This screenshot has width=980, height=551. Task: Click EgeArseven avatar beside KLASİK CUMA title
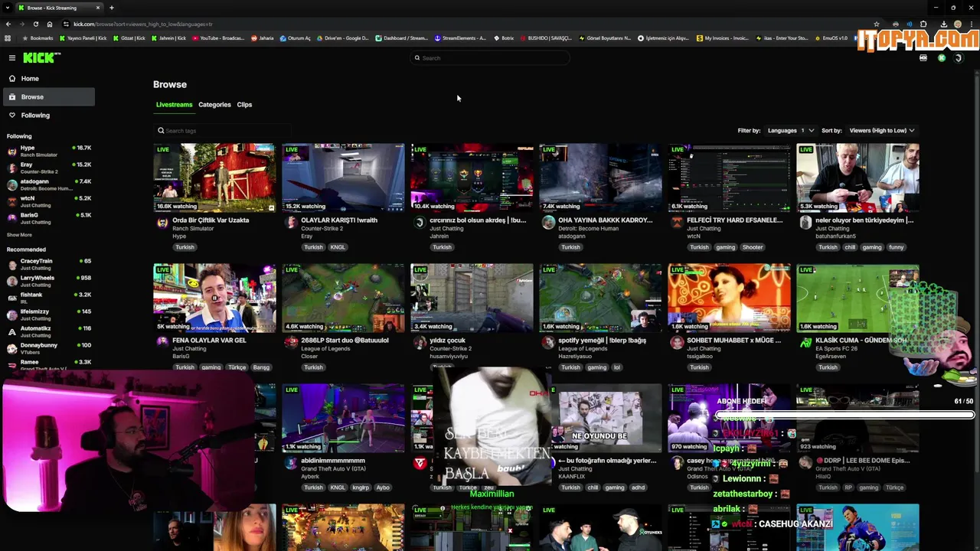[805, 343]
